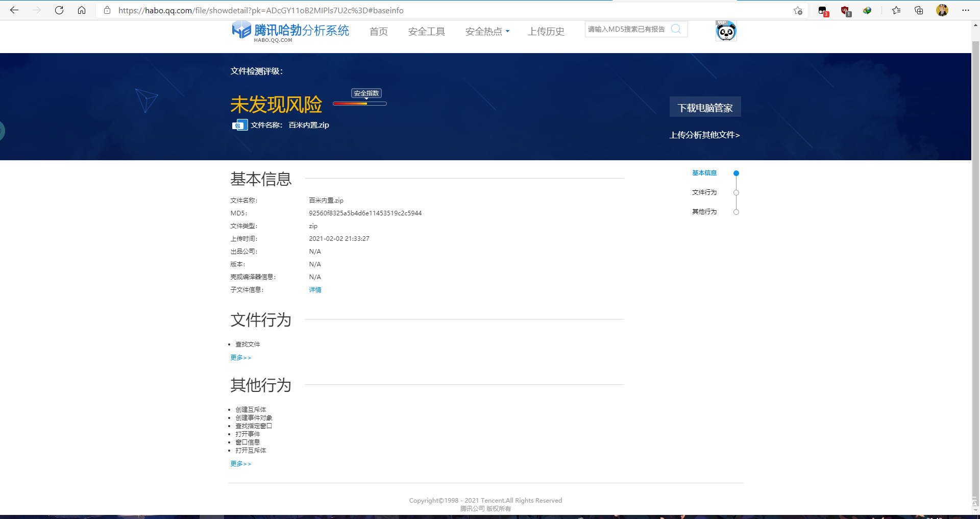Expand 更多 under 文件行为 section
This screenshot has height=519, width=980.
(x=240, y=358)
